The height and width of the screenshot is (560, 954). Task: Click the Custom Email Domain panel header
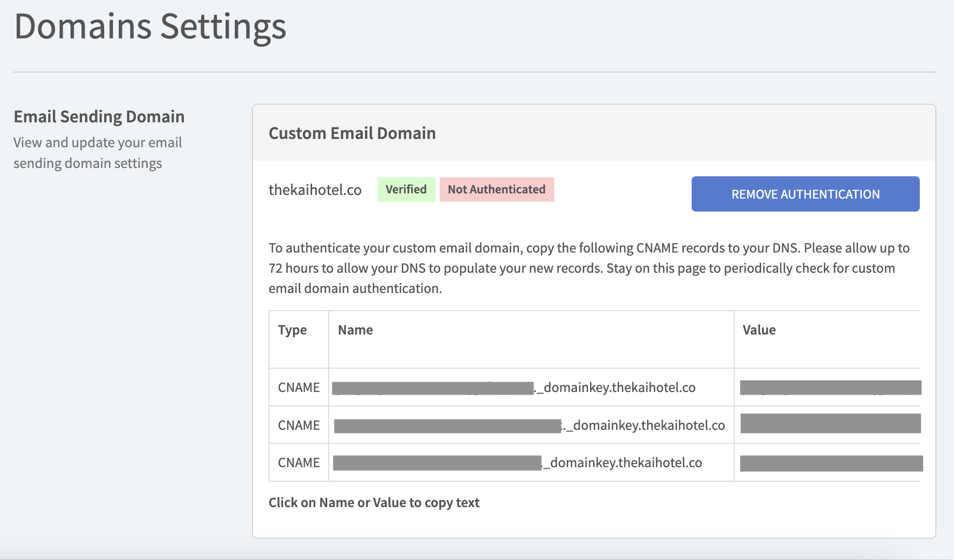[352, 133]
